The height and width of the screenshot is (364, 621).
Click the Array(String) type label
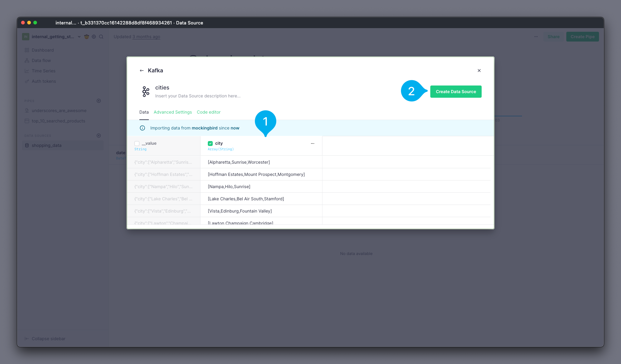pos(221,149)
